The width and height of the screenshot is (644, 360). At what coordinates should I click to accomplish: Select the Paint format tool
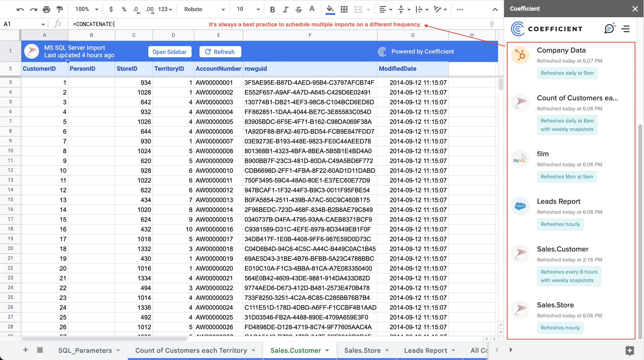point(59,9)
